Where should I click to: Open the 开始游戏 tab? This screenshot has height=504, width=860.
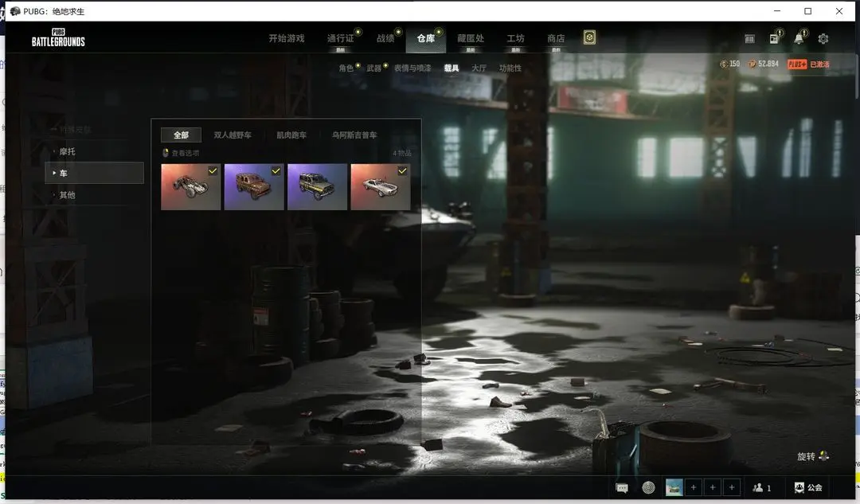287,38
